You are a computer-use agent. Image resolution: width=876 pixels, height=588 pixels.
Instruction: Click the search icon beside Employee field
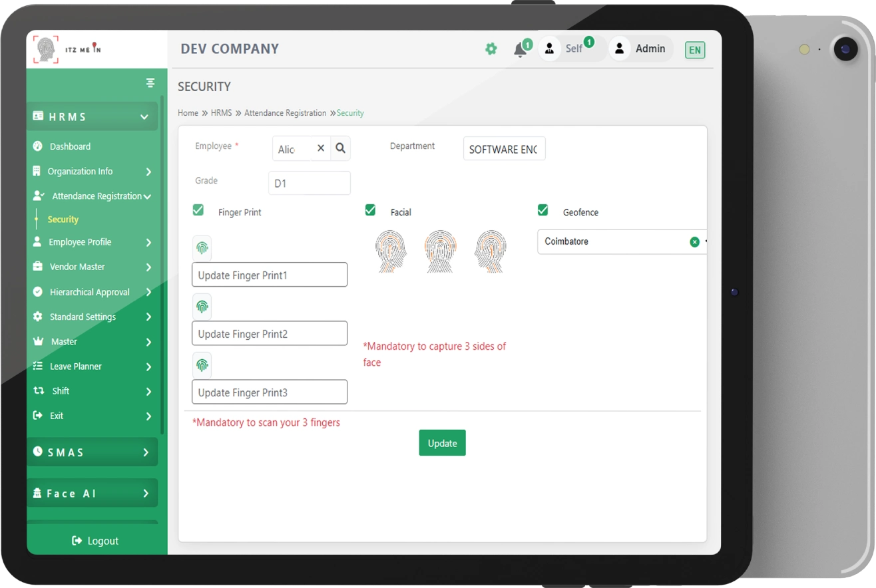(x=340, y=148)
